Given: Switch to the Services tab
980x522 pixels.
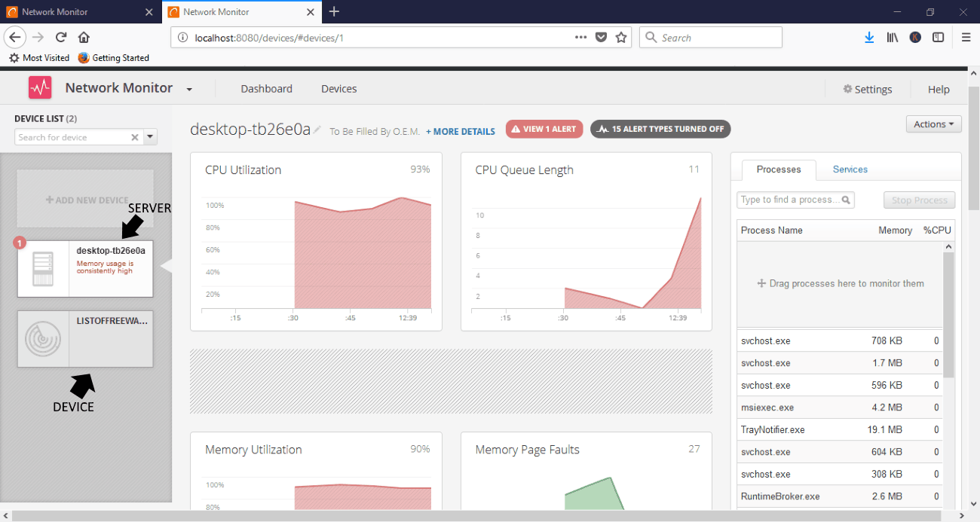Looking at the screenshot, I should [850, 169].
